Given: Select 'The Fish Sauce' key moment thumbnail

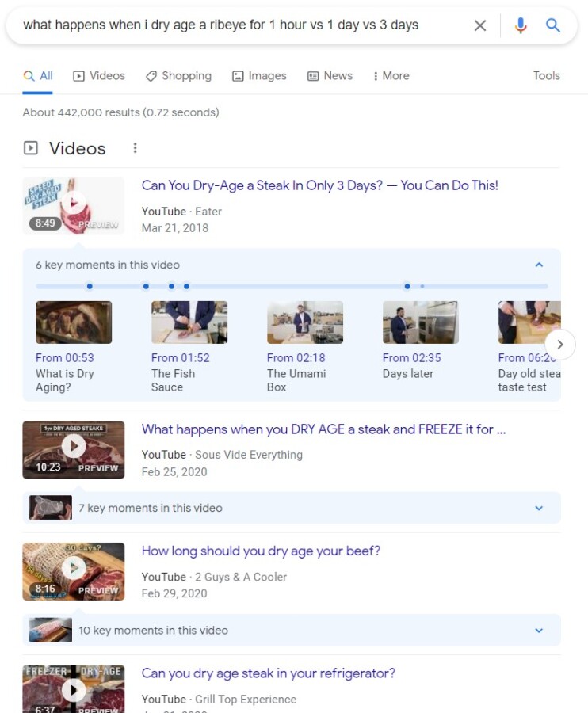Looking at the screenshot, I should point(189,322).
